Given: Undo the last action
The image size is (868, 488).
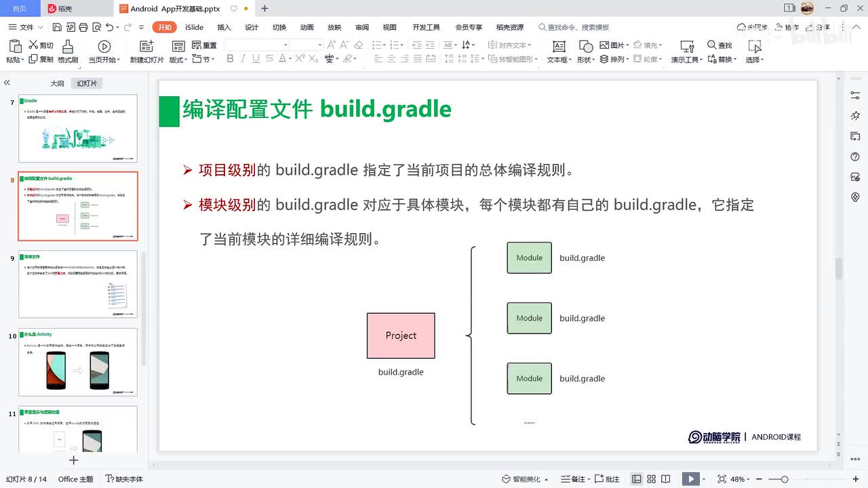Looking at the screenshot, I should pyautogui.click(x=110, y=27).
